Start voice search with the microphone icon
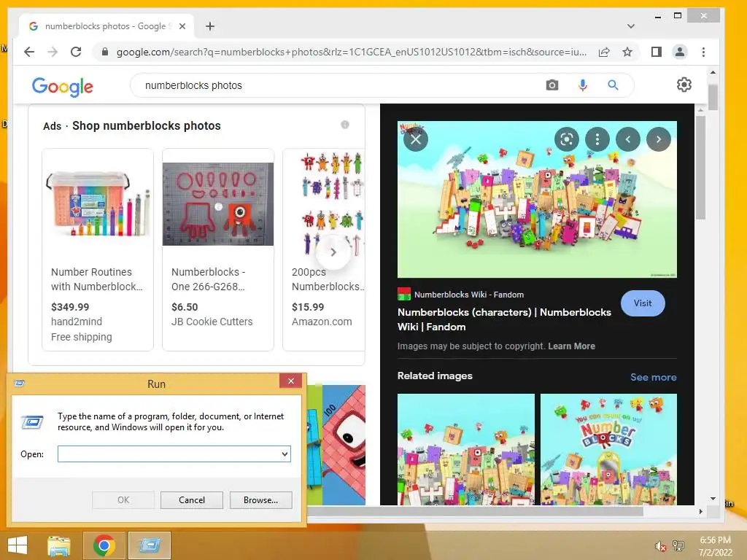Image resolution: width=747 pixels, height=560 pixels. coord(583,85)
